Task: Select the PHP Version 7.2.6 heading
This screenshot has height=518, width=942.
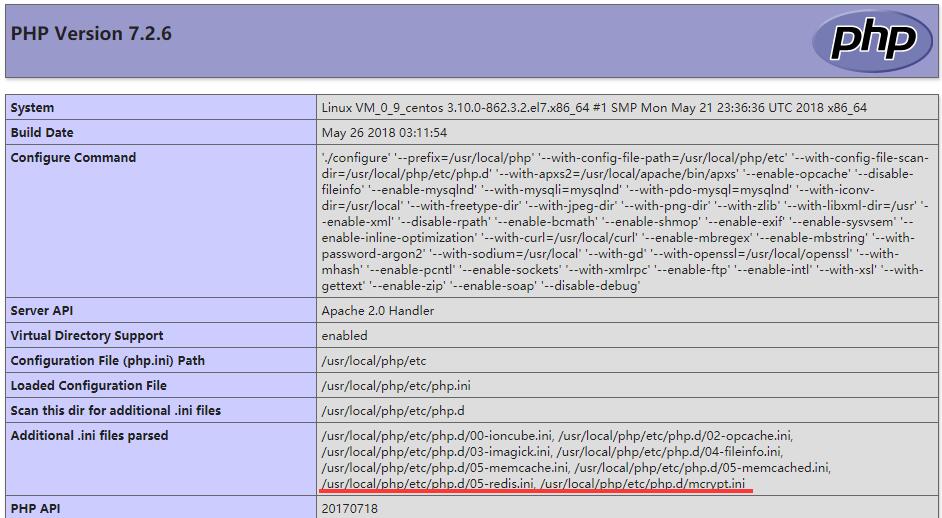Action: 91,34
